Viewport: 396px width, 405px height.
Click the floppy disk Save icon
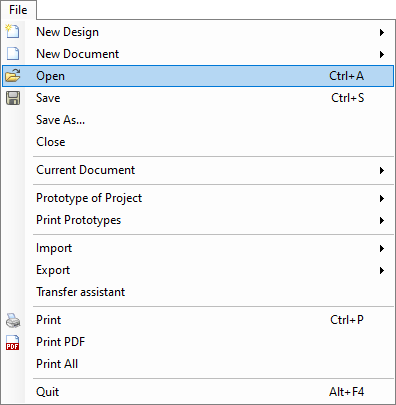pyautogui.click(x=13, y=98)
